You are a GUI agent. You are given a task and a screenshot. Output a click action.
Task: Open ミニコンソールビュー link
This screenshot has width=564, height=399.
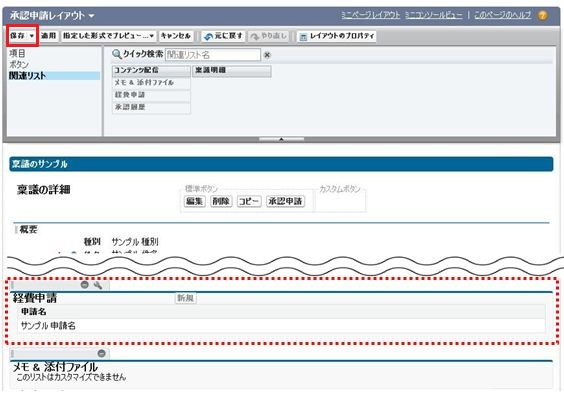(433, 15)
